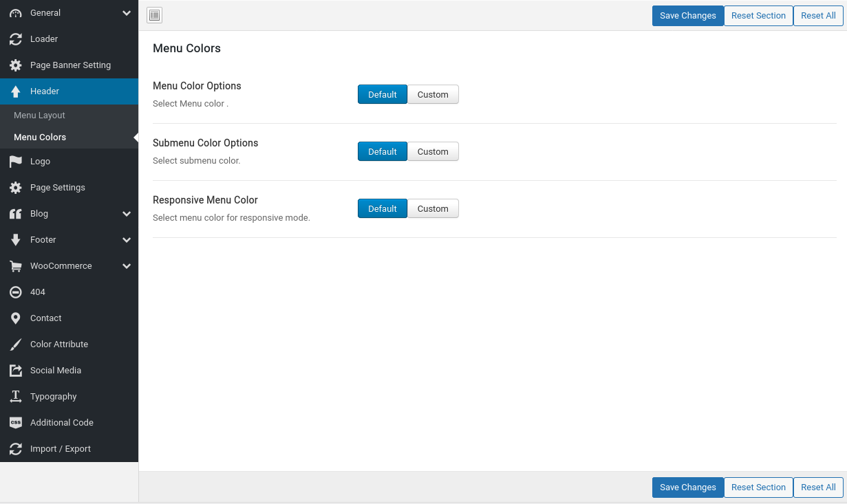Select the Menu Colors submenu item
Image resolution: width=847 pixels, height=504 pixels.
(x=69, y=138)
